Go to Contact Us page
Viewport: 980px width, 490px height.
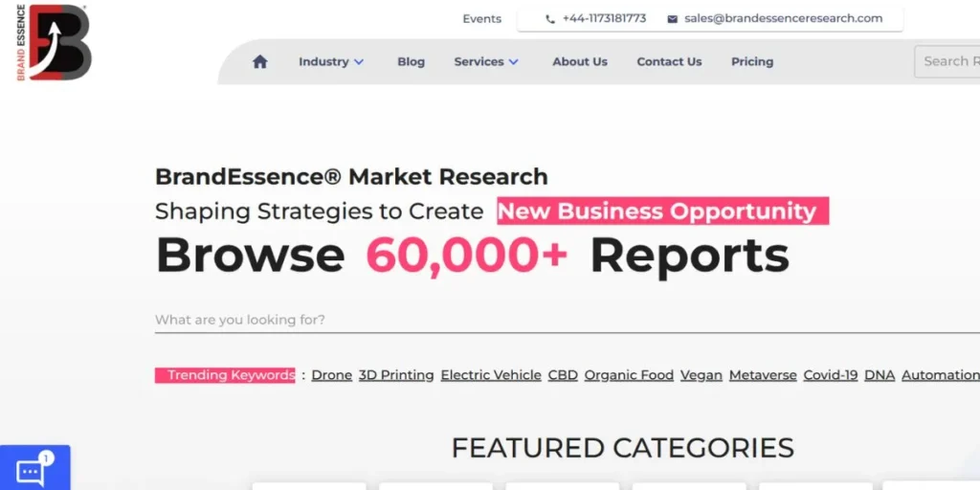[669, 62]
